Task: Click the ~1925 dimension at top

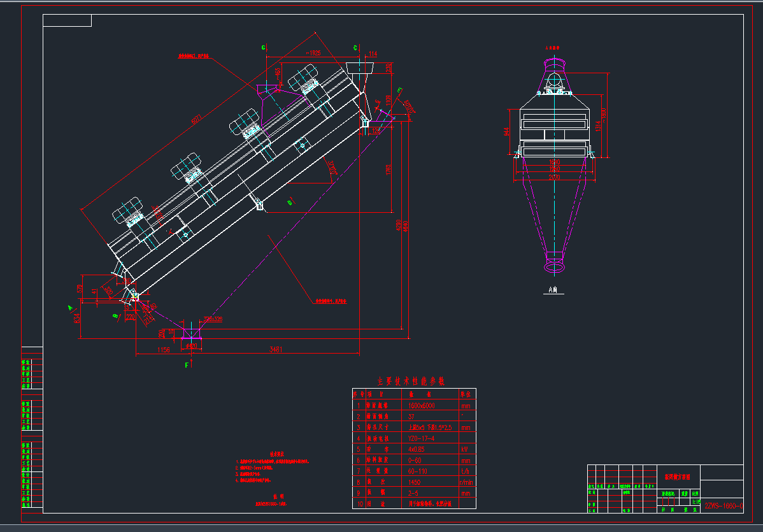Action: tap(313, 53)
